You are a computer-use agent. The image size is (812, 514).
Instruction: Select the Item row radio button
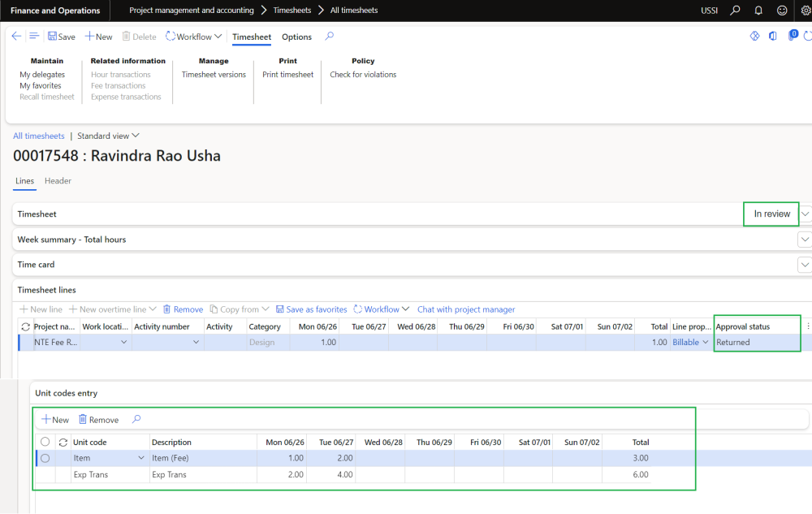[x=45, y=459]
